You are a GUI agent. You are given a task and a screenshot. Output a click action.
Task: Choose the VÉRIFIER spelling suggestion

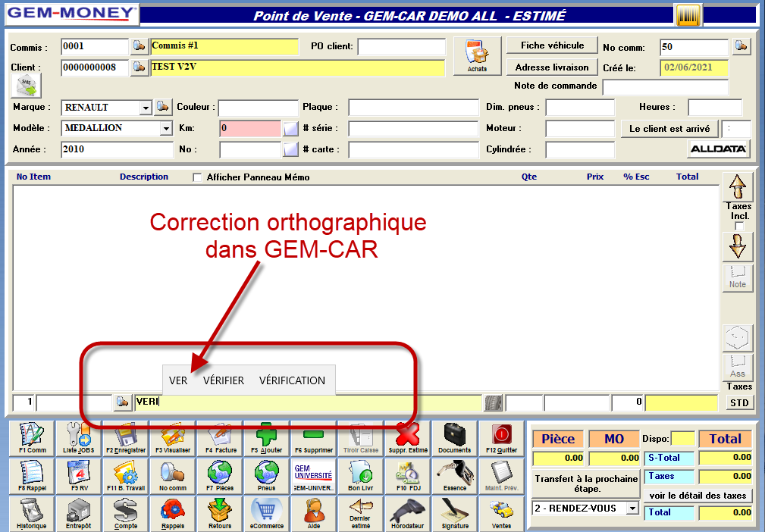click(224, 380)
